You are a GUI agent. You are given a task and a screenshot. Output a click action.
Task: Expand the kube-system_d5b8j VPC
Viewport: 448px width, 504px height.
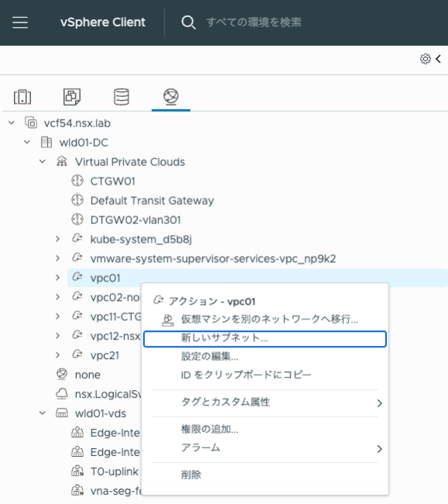[x=58, y=239]
